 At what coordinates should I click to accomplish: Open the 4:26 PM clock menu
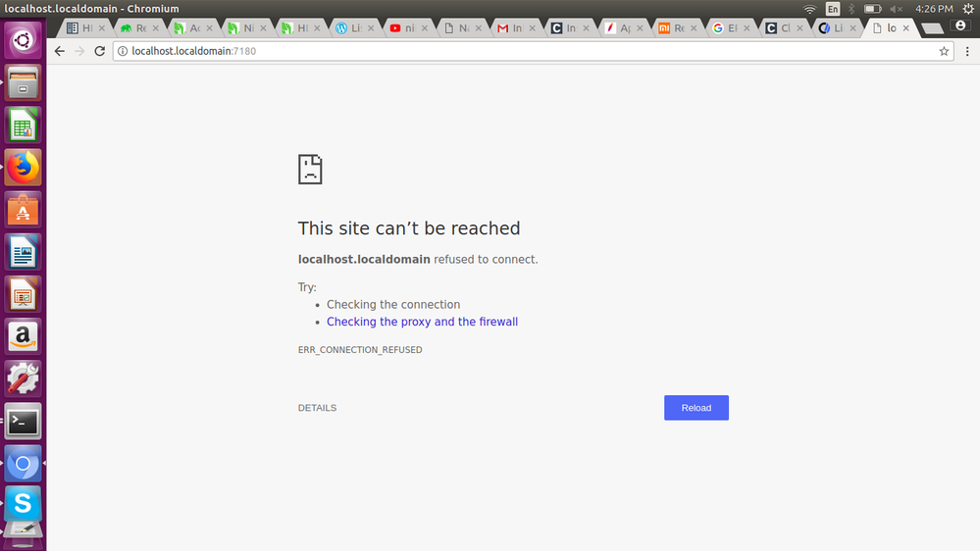(934, 9)
